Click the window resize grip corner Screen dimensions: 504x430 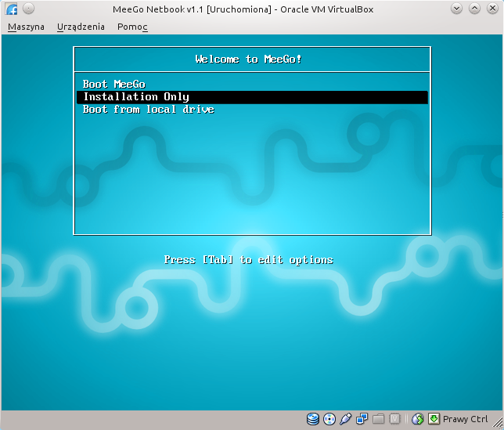(x=498, y=423)
